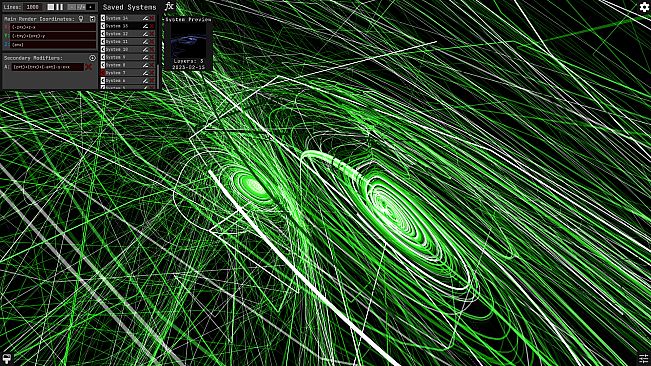651x366 pixels.
Task: Click the Layers count in System Preview
Action: click(x=188, y=61)
